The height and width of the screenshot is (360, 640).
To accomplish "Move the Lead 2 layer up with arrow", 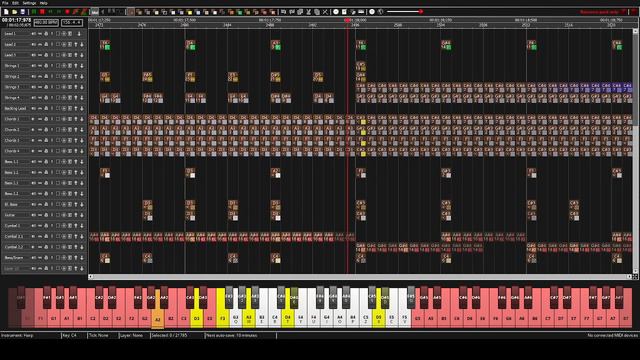I will pos(76,44).
